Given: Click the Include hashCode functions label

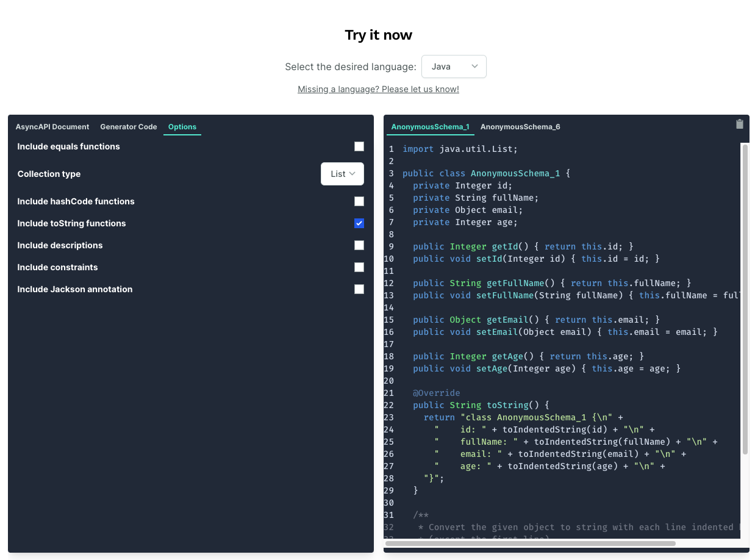Looking at the screenshot, I should point(76,201).
